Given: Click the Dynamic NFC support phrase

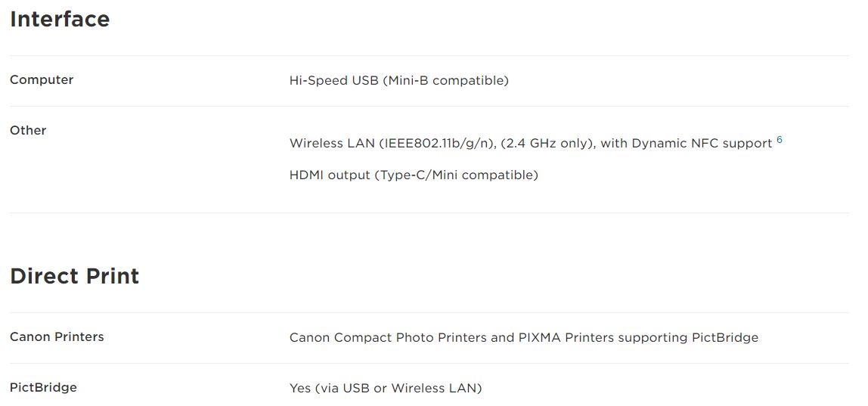Looking at the screenshot, I should click(702, 144).
